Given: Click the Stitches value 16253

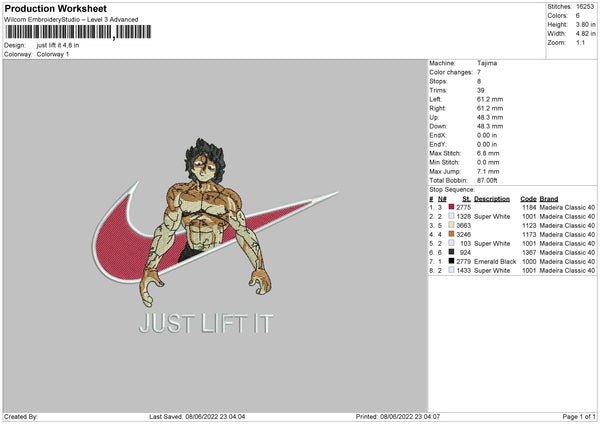Looking at the screenshot, I should (x=585, y=7).
